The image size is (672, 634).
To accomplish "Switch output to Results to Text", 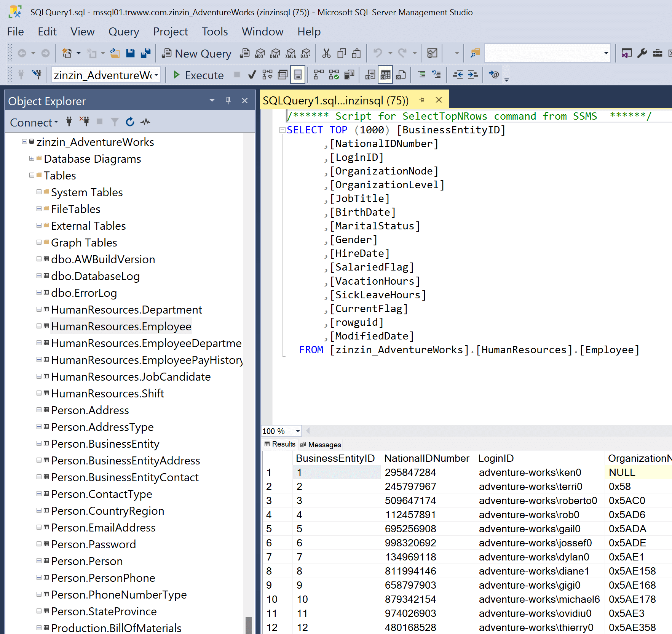I will pos(370,75).
